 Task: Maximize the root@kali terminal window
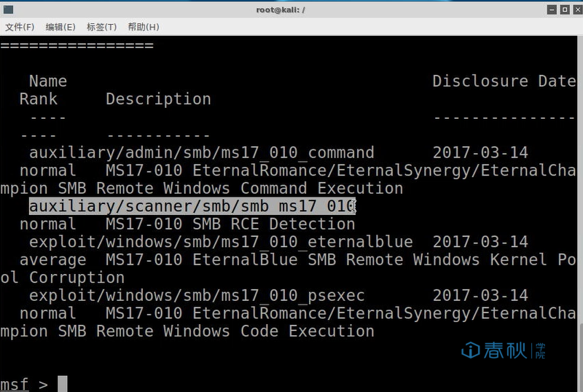click(x=565, y=9)
